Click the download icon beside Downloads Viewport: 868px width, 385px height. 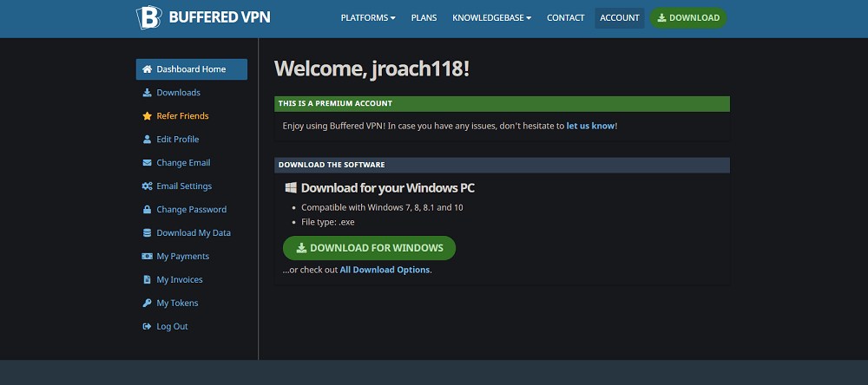(x=148, y=93)
